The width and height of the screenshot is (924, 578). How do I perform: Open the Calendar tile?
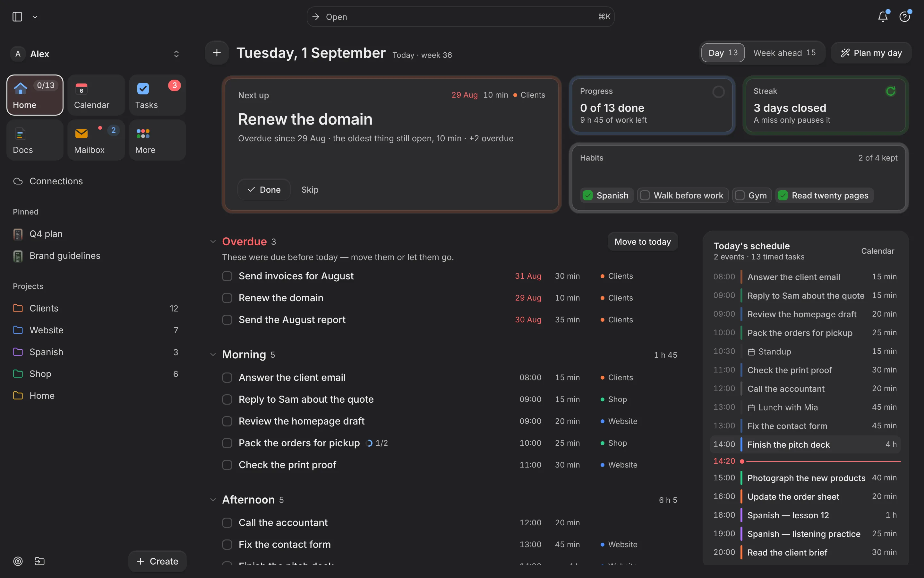pos(96,95)
